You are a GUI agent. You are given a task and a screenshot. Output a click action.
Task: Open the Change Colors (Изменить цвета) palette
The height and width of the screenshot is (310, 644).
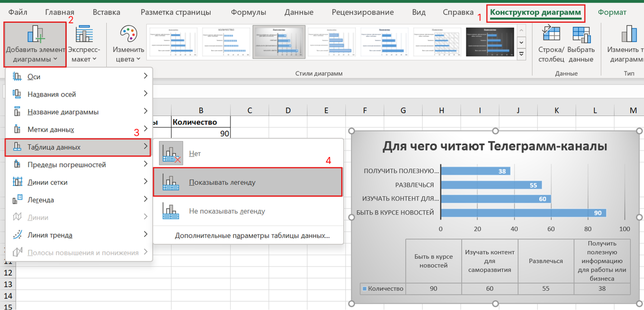pyautogui.click(x=128, y=44)
